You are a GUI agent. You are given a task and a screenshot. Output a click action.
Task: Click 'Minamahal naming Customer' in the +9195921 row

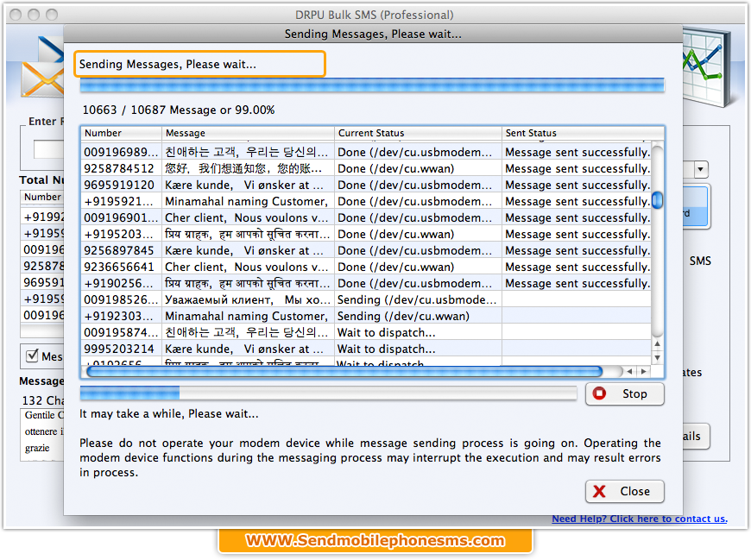click(246, 202)
